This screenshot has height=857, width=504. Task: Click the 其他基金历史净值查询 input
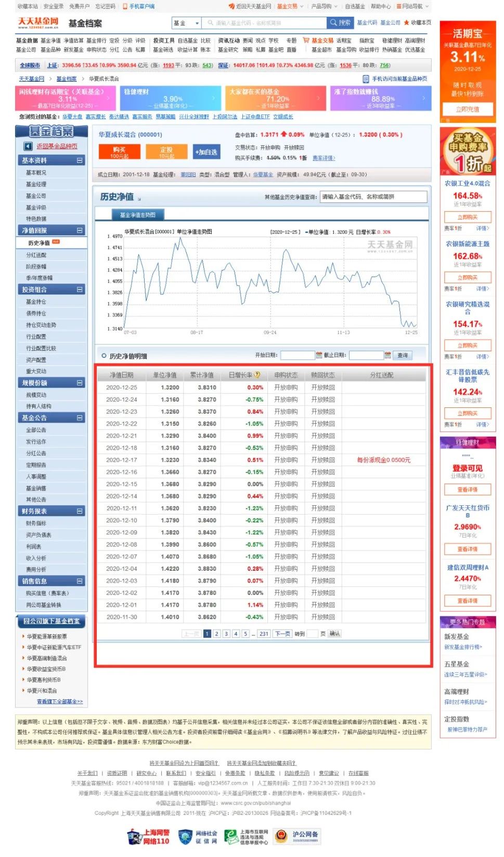click(x=373, y=197)
